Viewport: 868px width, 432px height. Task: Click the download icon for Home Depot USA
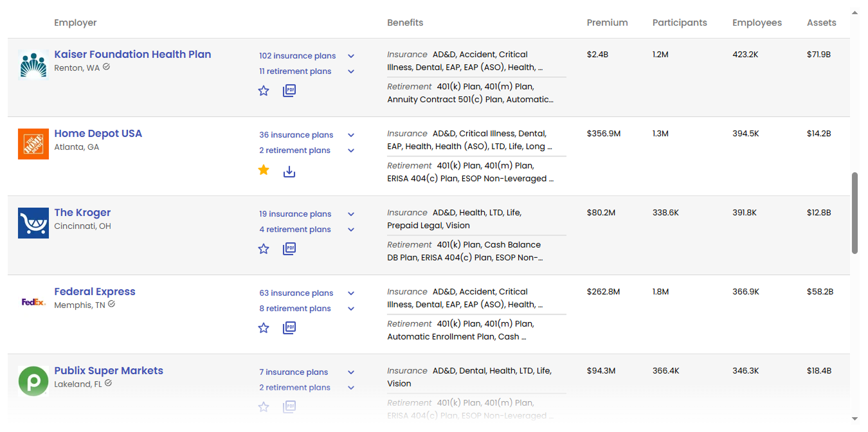point(289,171)
